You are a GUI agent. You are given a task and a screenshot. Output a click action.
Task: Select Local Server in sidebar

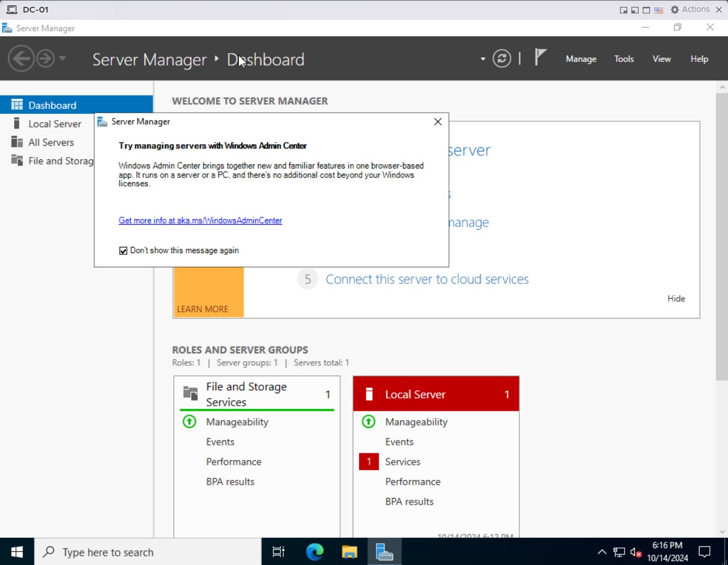pyautogui.click(x=55, y=124)
